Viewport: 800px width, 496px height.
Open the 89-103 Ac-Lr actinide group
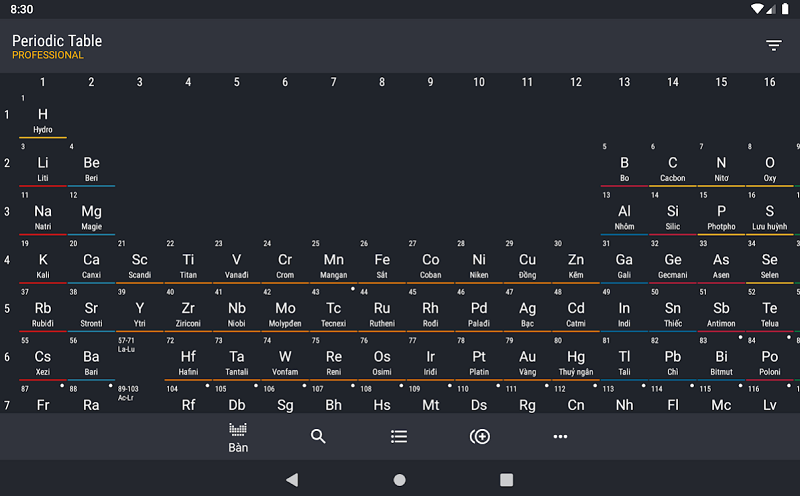coord(139,398)
